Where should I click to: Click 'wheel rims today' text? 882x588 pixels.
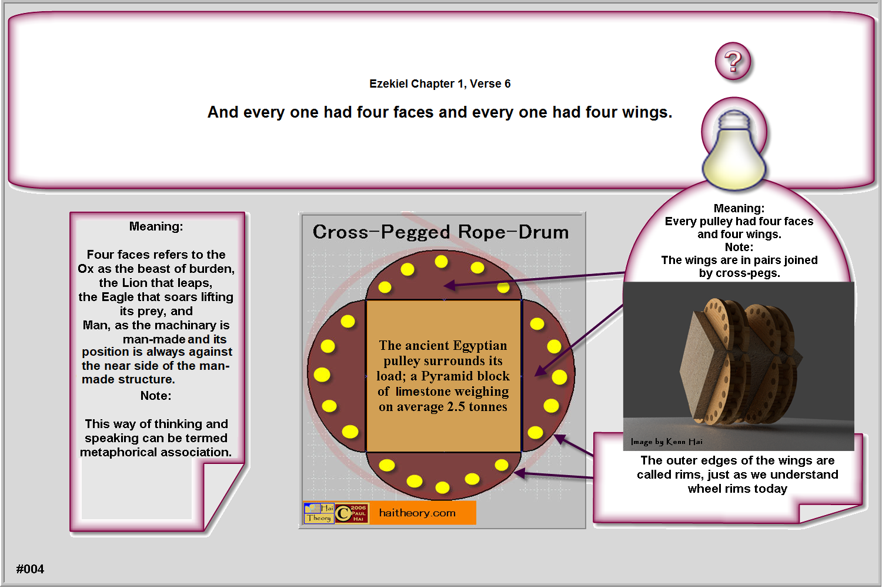pos(737,489)
